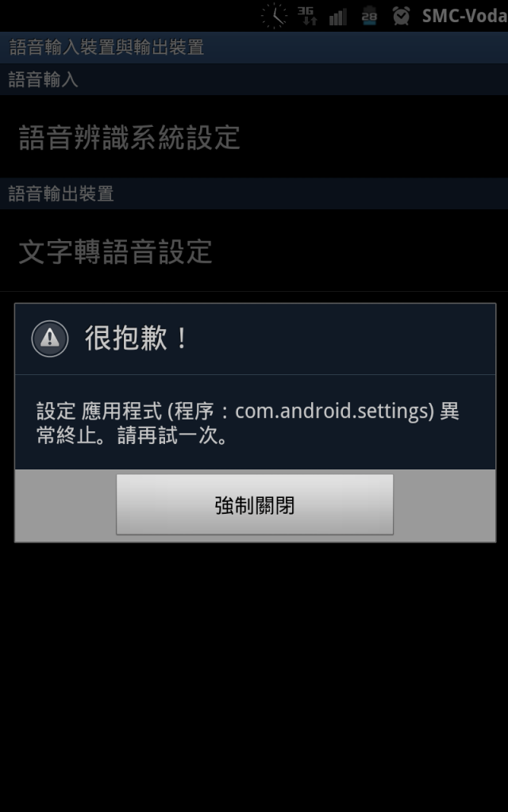Tap the 語音輸入 section header
508x812 pixels.
pos(254,80)
